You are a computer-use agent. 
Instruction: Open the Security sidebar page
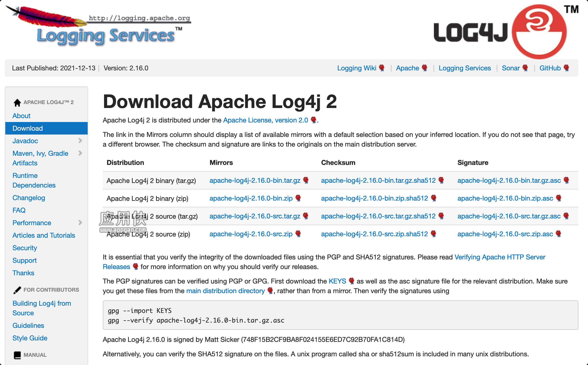tap(25, 248)
